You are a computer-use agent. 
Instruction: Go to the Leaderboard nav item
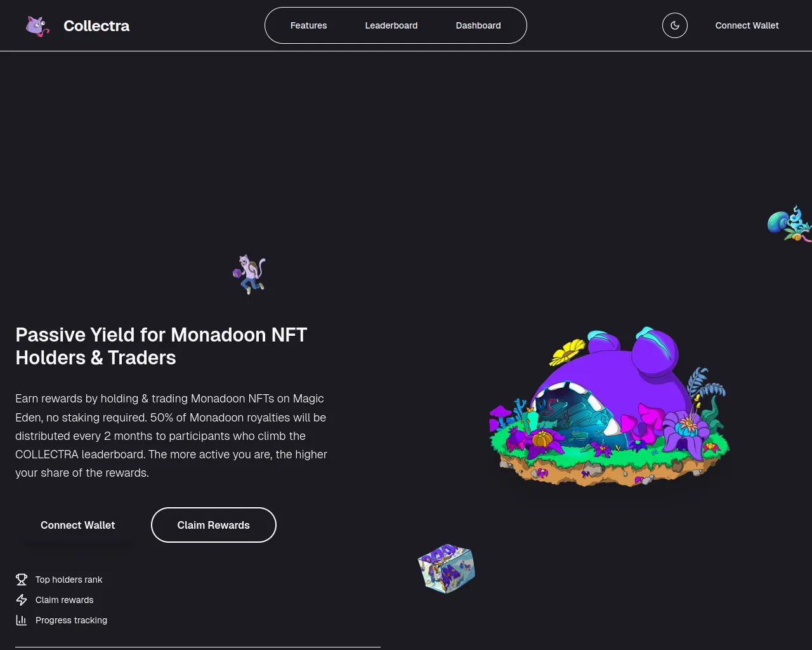(391, 25)
